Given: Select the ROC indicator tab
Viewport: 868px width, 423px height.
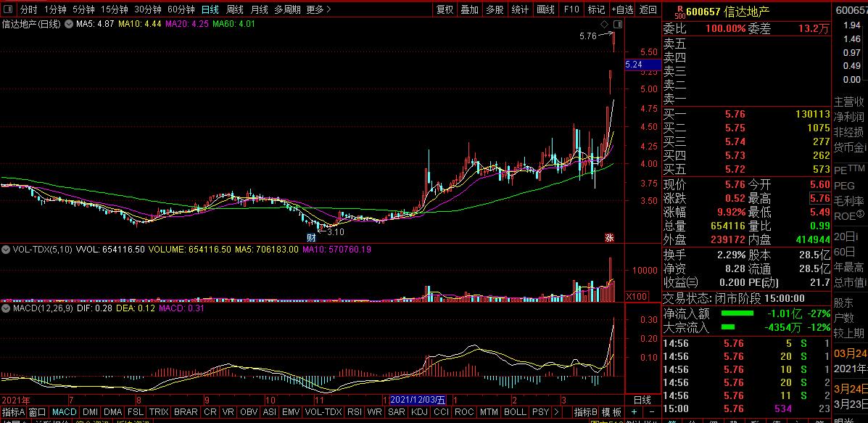Looking at the screenshot, I should pyautogui.click(x=464, y=413).
